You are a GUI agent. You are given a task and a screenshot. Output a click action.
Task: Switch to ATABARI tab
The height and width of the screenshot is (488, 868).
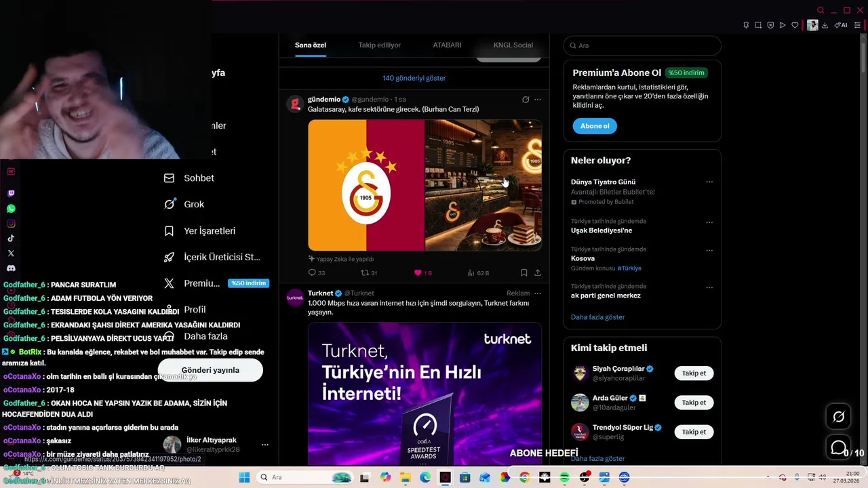pyautogui.click(x=447, y=45)
